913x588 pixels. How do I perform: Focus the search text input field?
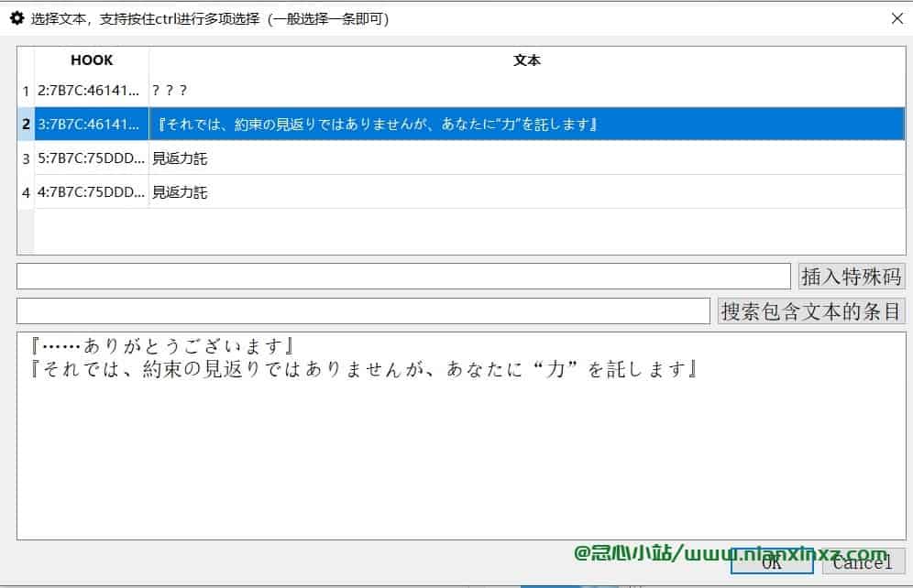[363, 311]
